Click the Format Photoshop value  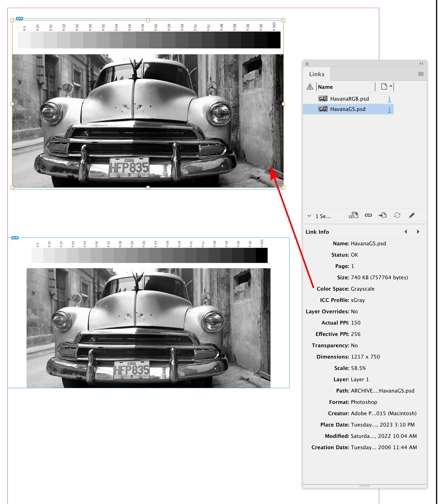click(x=364, y=402)
